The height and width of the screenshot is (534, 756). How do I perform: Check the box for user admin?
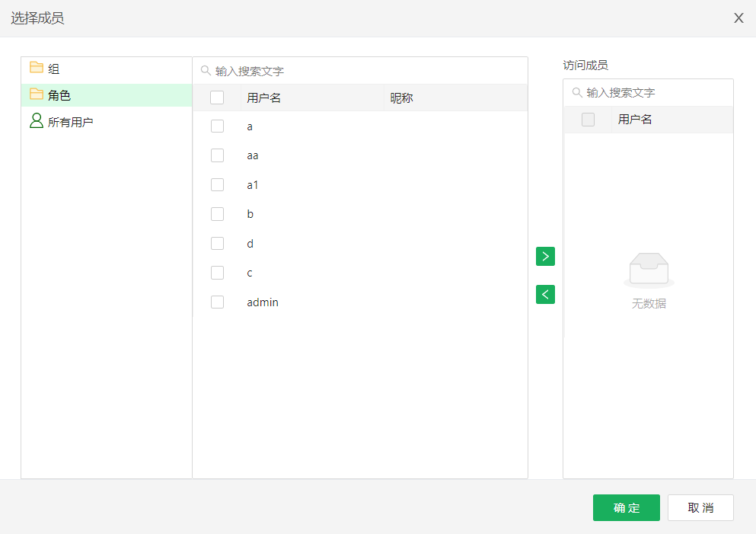[x=217, y=302]
